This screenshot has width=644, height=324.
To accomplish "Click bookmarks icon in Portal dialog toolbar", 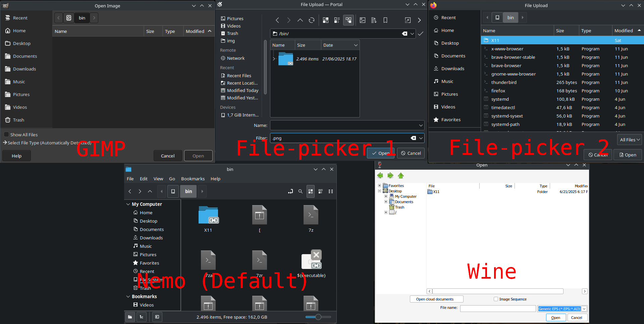I will coord(385,20).
